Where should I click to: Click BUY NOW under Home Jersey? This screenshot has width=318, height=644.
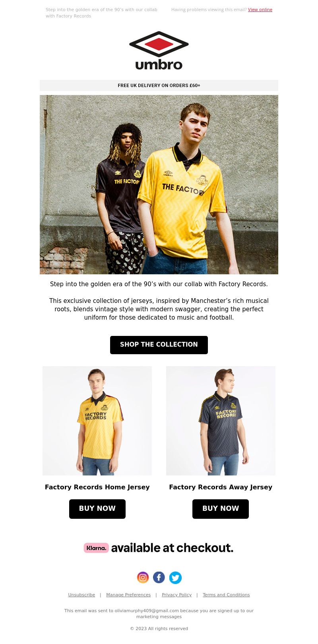click(x=97, y=509)
